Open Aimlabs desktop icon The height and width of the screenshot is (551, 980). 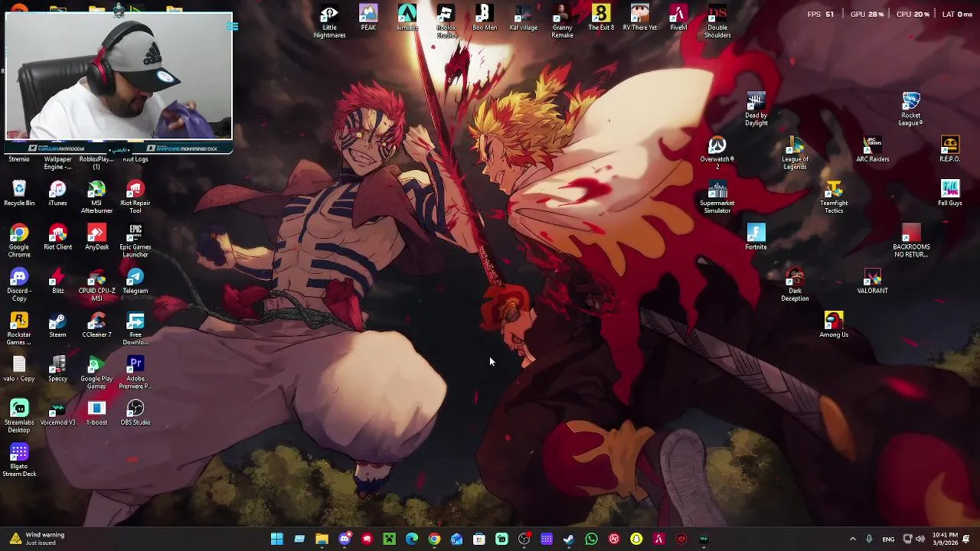(x=407, y=17)
